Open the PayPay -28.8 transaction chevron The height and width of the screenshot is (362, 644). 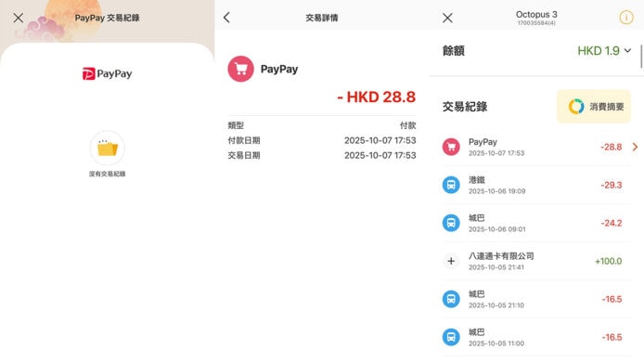635,147
